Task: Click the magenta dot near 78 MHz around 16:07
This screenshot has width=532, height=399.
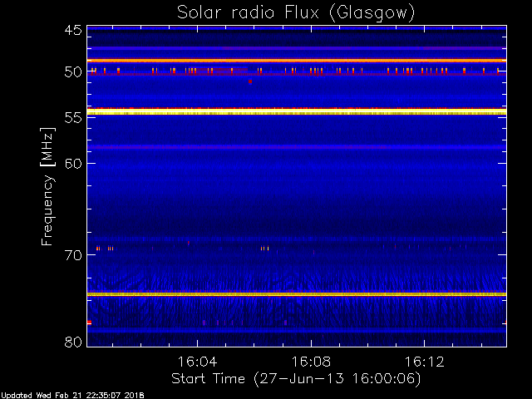Action: [x=285, y=323]
